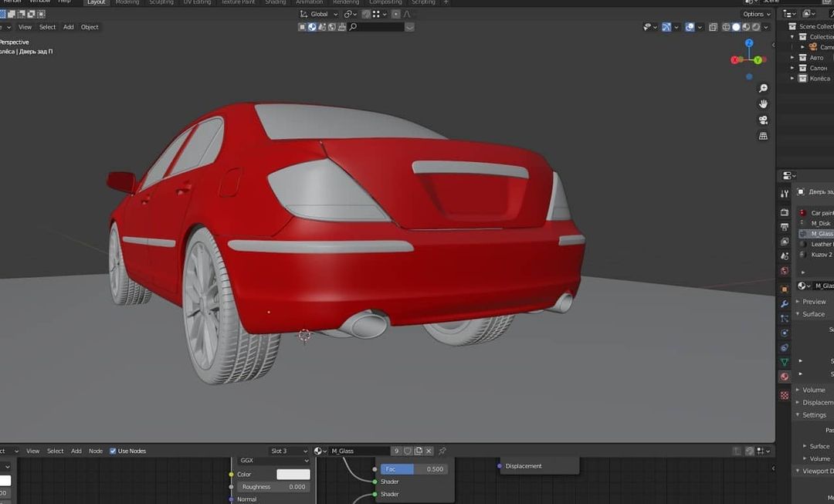Image resolution: width=834 pixels, height=504 pixels.
Task: Select the Car paint material slot
Action: tap(816, 213)
